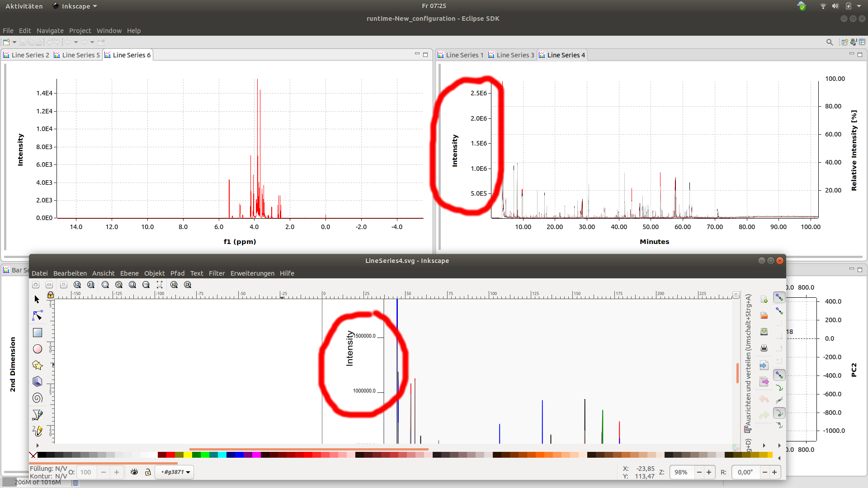Select the Star and polygon tool
Viewport: 868px width, 488px height.
tap(38, 365)
